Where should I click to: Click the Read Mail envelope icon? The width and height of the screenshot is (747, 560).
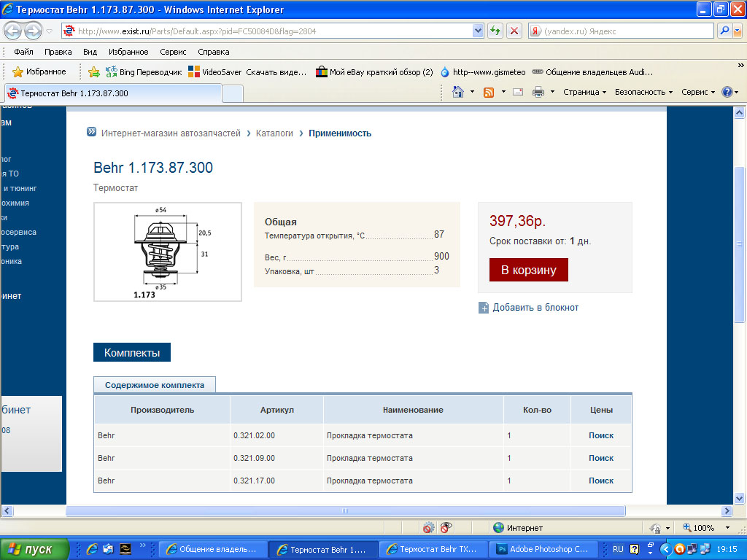518,92
